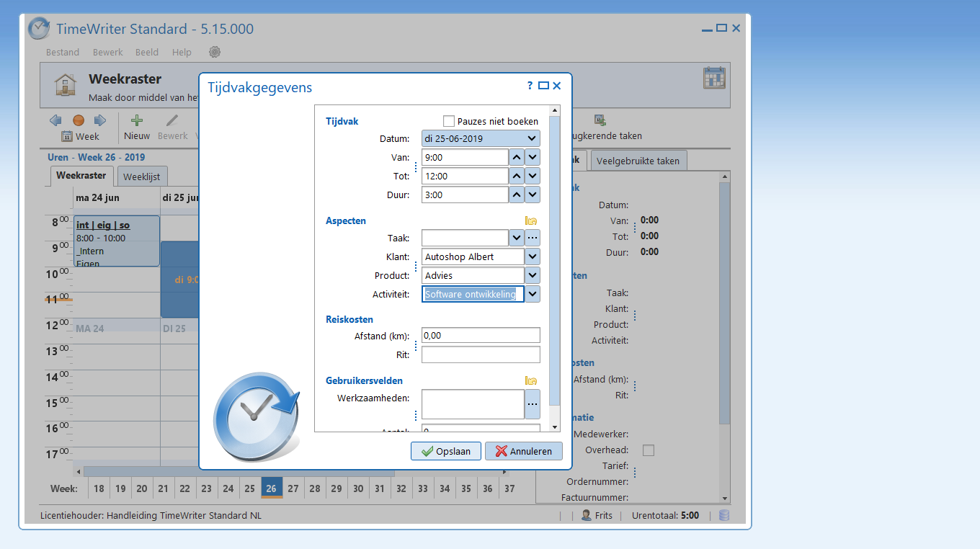The image size is (980, 549).
Task: Click the Week calendar button in toolbar
Action: (x=80, y=136)
